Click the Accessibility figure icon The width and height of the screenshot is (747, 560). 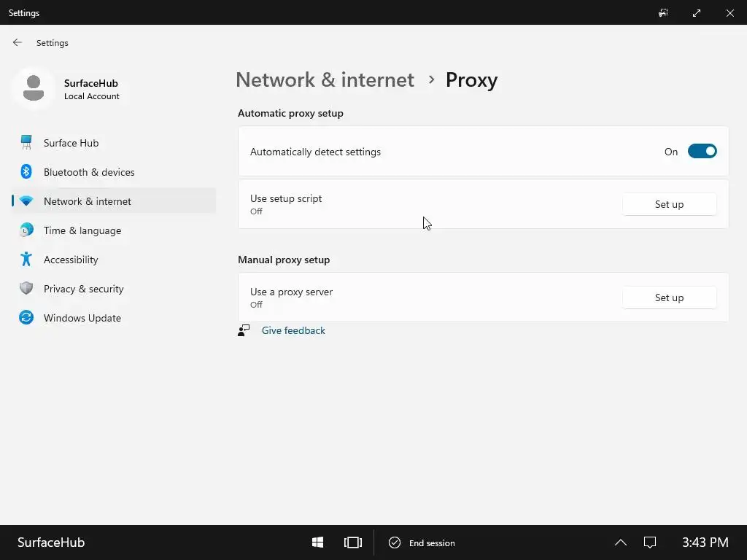[x=26, y=260]
